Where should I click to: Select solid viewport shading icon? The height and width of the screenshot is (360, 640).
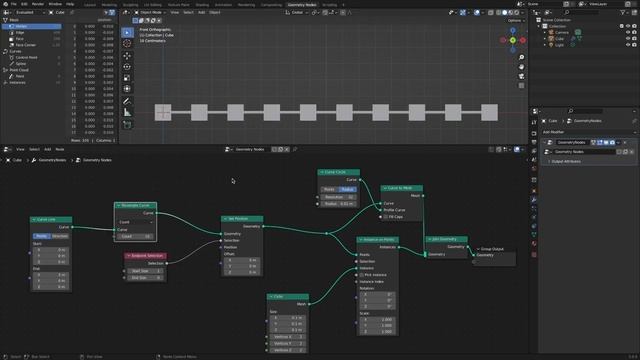504,13
